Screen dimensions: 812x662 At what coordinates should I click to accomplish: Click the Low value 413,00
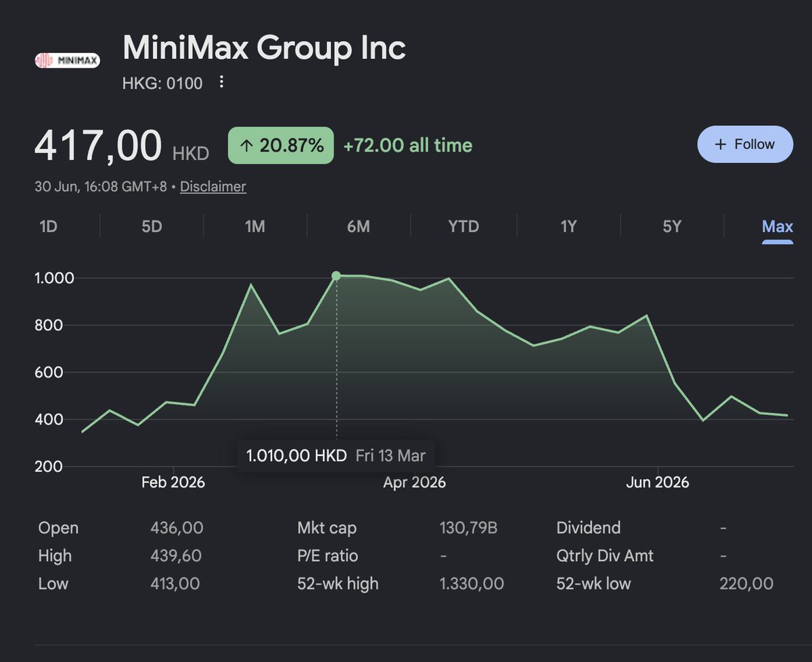coord(175,583)
